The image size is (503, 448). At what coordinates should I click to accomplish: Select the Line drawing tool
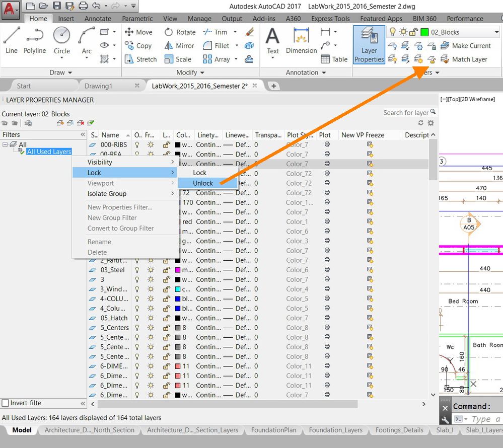12,40
